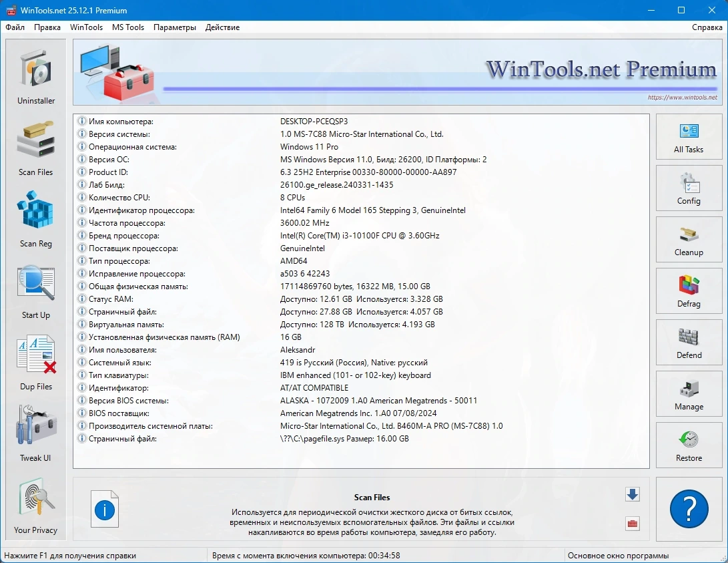The width and height of the screenshot is (728, 563).
Task: Maximize the WinTools.net window
Action: (681, 10)
